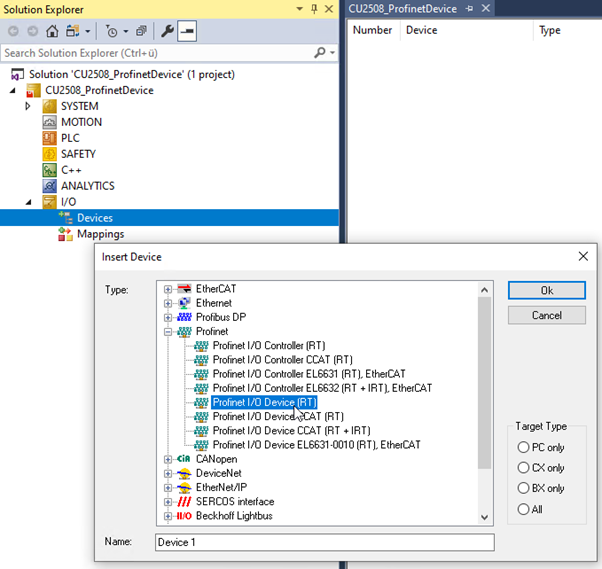Confirm with the Ok button
Image resolution: width=602 pixels, height=569 pixels.
click(x=547, y=290)
